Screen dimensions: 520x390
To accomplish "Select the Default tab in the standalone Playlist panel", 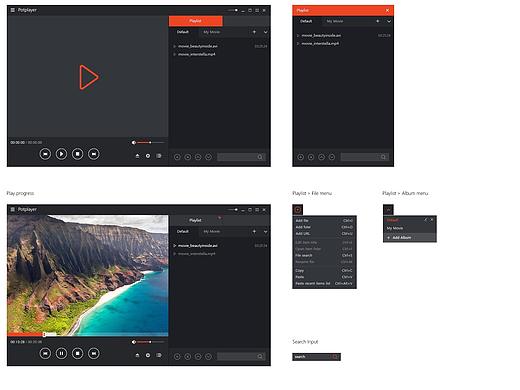I will tap(306, 21).
